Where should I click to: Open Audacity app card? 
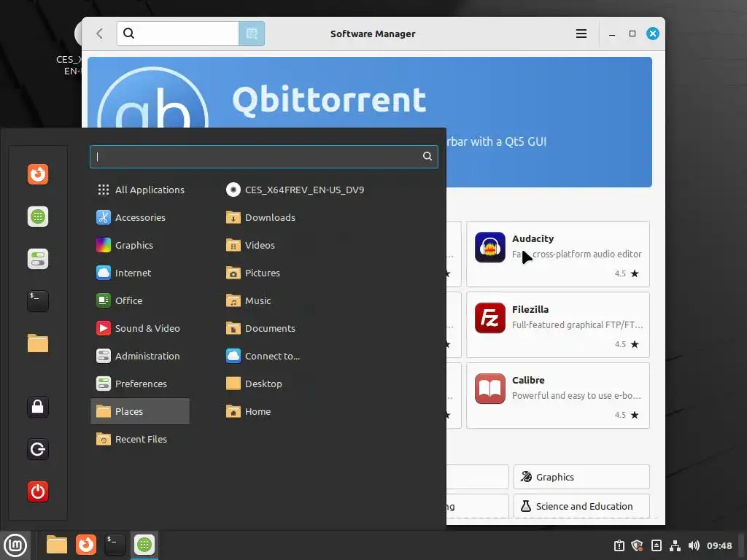click(x=558, y=254)
